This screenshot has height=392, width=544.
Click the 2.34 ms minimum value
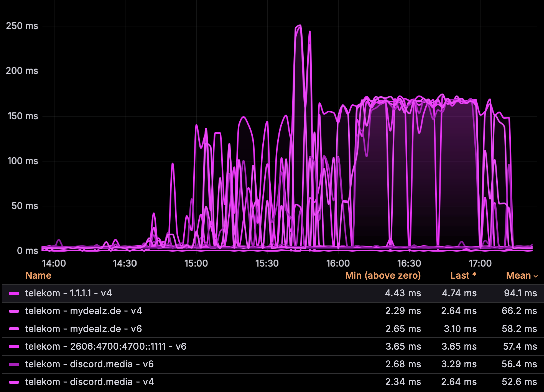tap(403, 382)
